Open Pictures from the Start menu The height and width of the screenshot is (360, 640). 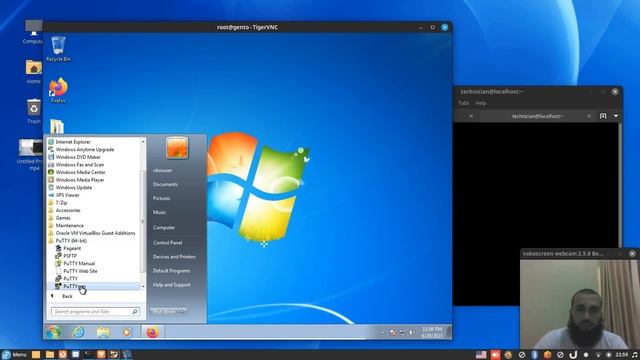pos(161,198)
